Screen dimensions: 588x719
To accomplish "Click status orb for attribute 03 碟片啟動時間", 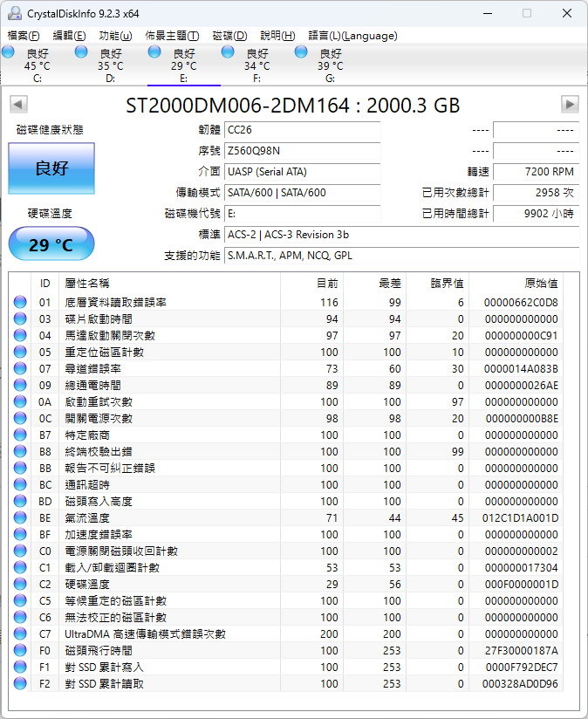I will pos(20,318).
